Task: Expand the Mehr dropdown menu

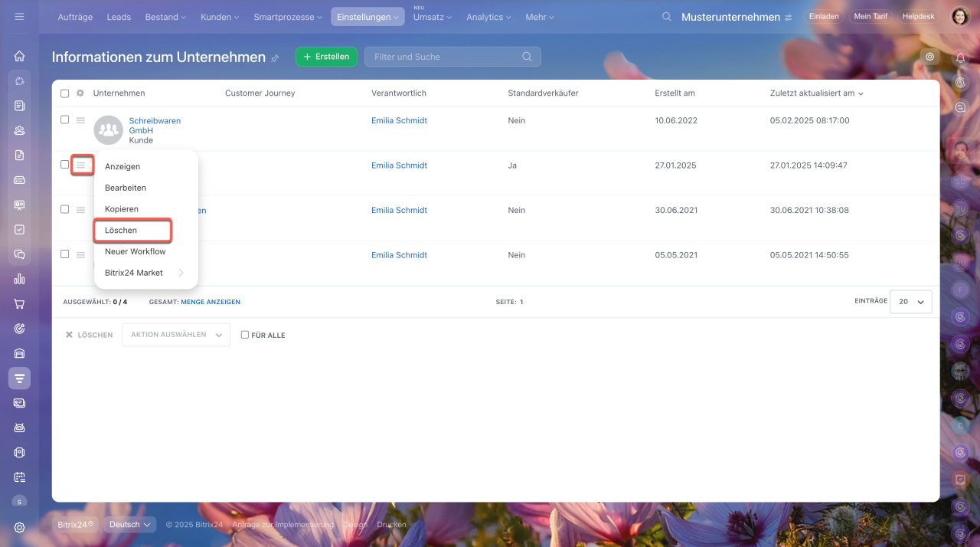Action: pos(540,17)
